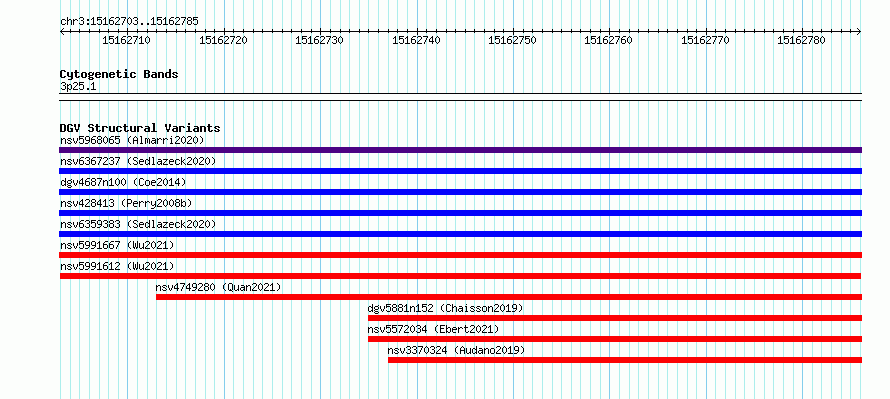Click the blue bar of dgv4687n100
890x399 pixels.
[460, 192]
